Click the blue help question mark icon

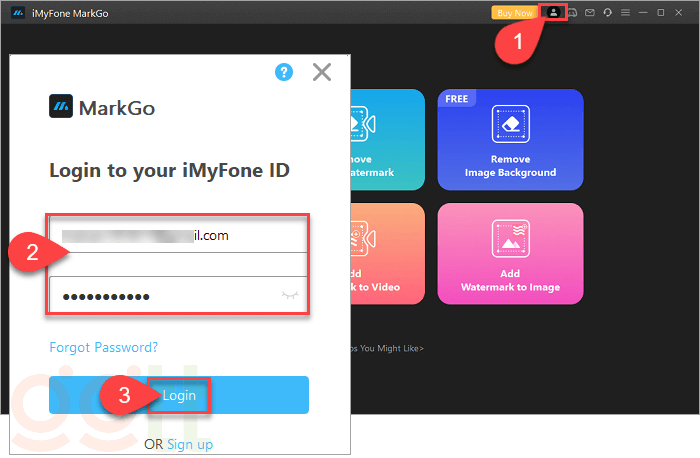tap(284, 72)
